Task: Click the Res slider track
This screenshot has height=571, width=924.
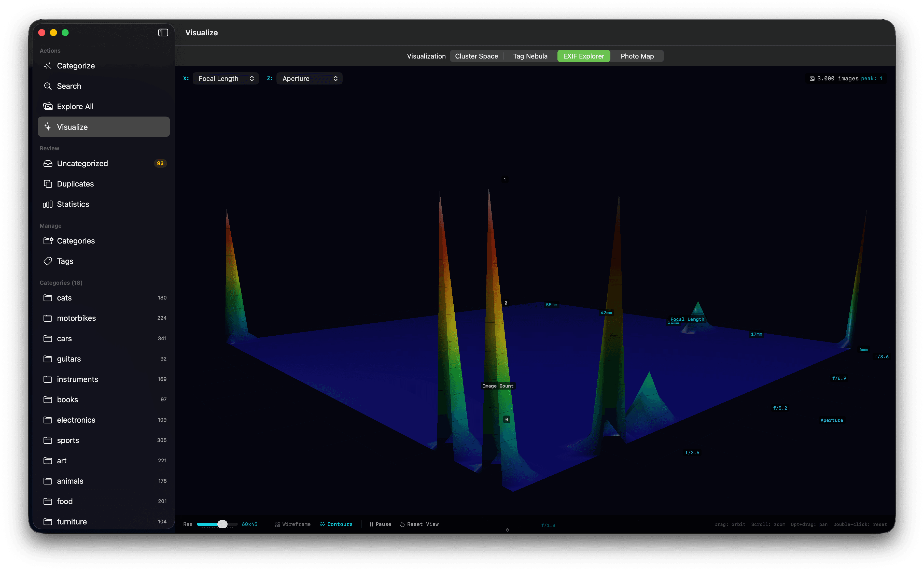Action: (x=217, y=524)
